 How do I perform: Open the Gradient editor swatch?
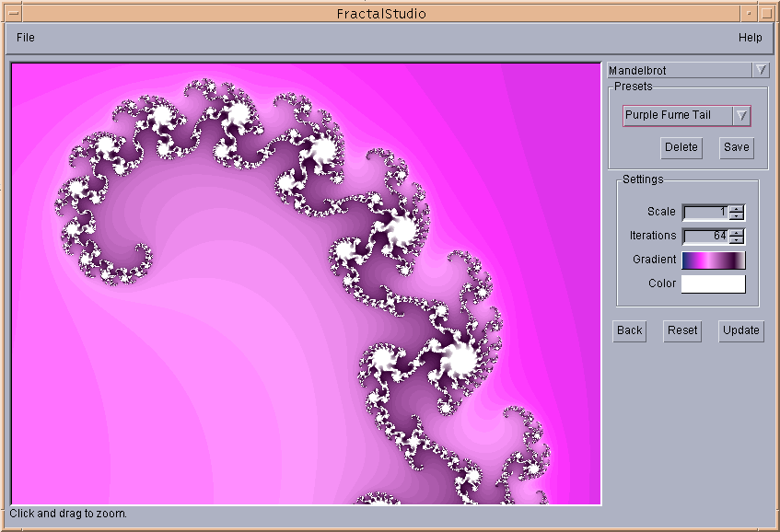pyautogui.click(x=714, y=260)
